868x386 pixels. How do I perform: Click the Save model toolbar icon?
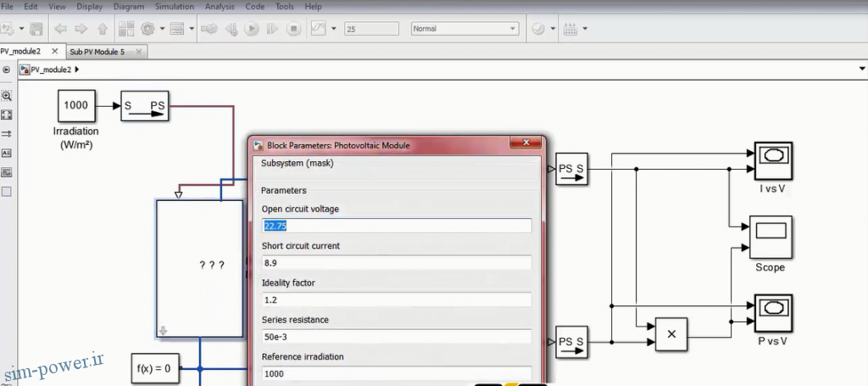tap(36, 29)
